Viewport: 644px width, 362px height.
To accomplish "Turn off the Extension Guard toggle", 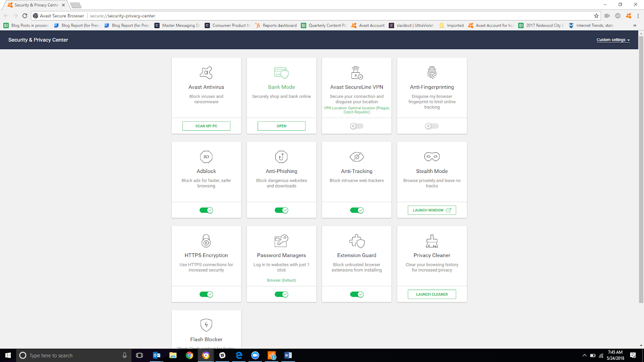I will pos(357,294).
